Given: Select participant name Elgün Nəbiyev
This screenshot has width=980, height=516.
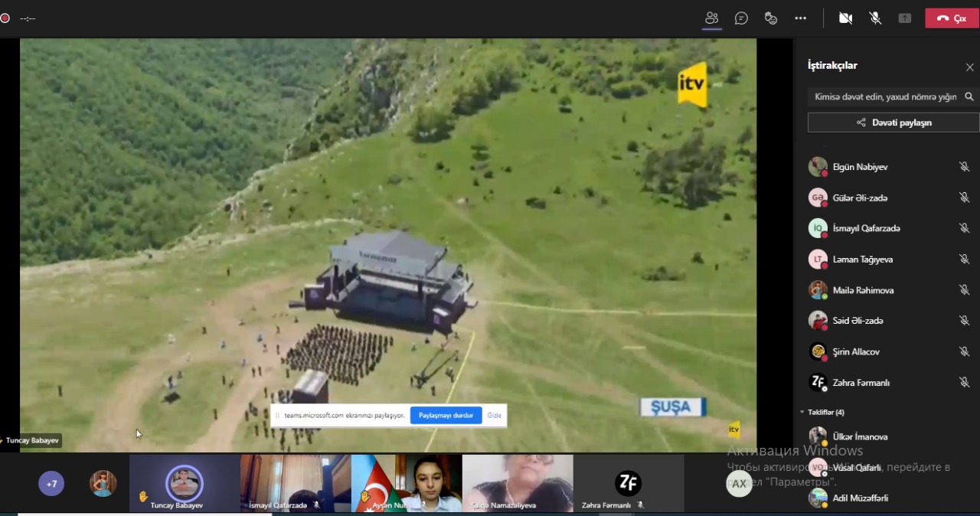Looking at the screenshot, I should [x=860, y=167].
